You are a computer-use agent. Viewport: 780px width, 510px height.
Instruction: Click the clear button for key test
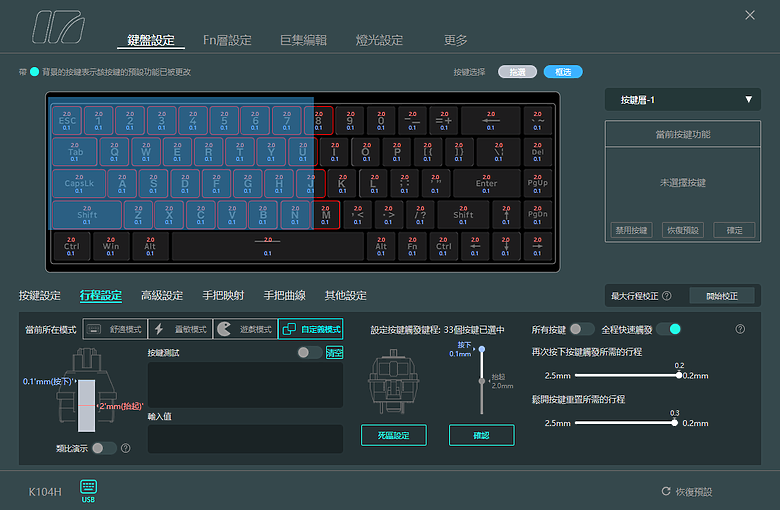[x=334, y=353]
